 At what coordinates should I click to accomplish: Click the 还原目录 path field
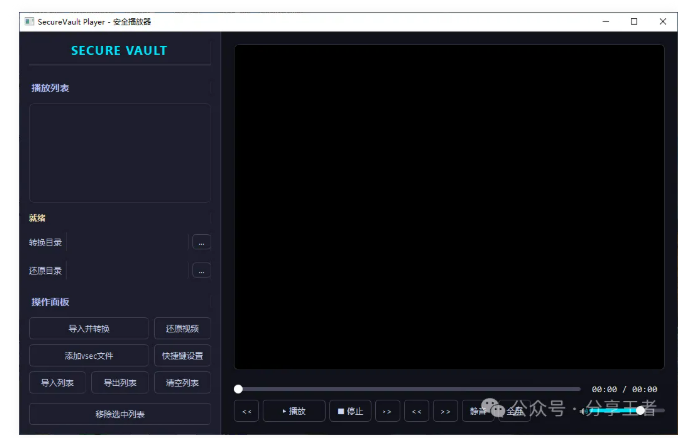click(x=127, y=270)
